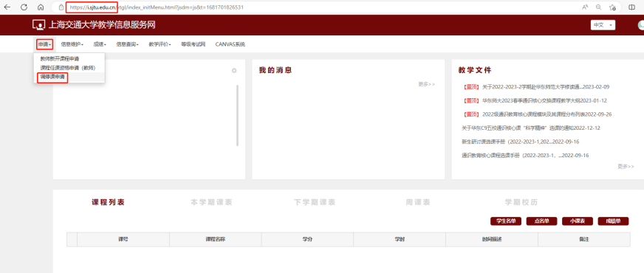Open the gear settings icon in panel

tap(234, 71)
